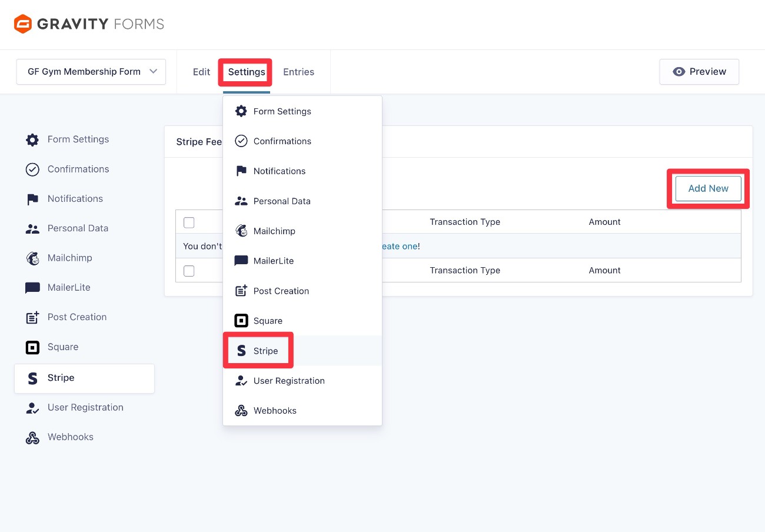Click the Square icon in the dropdown menu

click(x=241, y=320)
